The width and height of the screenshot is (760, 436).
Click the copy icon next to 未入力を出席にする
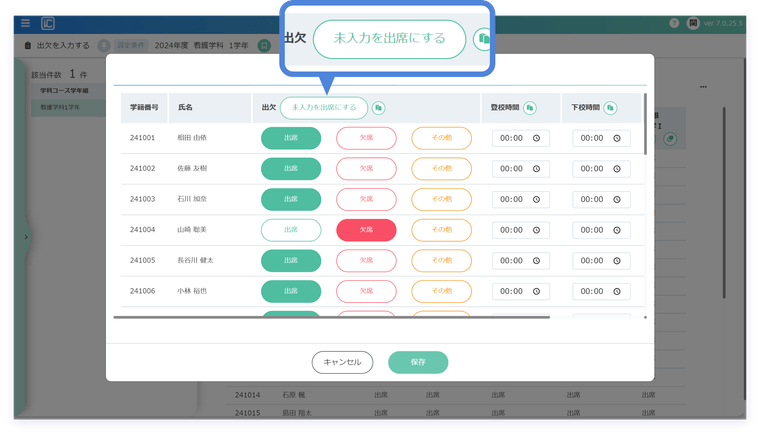(379, 108)
